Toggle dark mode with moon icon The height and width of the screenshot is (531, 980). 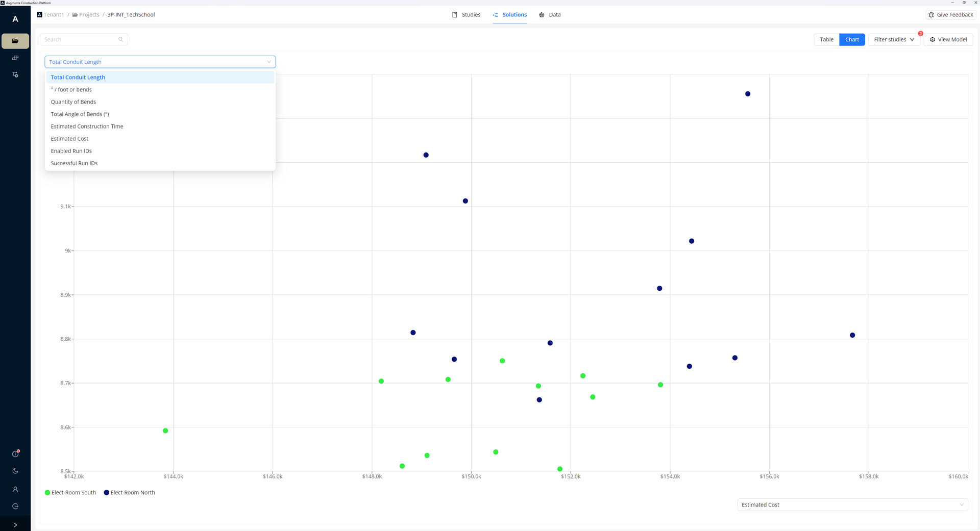pos(15,471)
